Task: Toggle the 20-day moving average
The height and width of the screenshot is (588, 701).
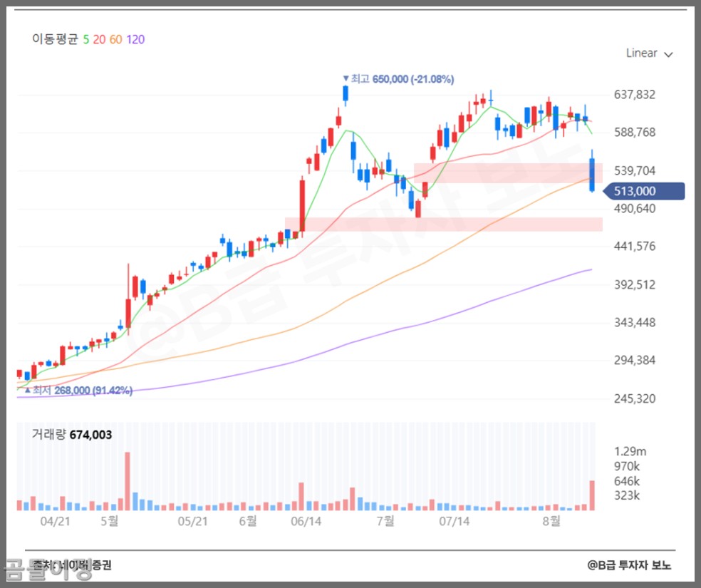Action: coord(99,39)
